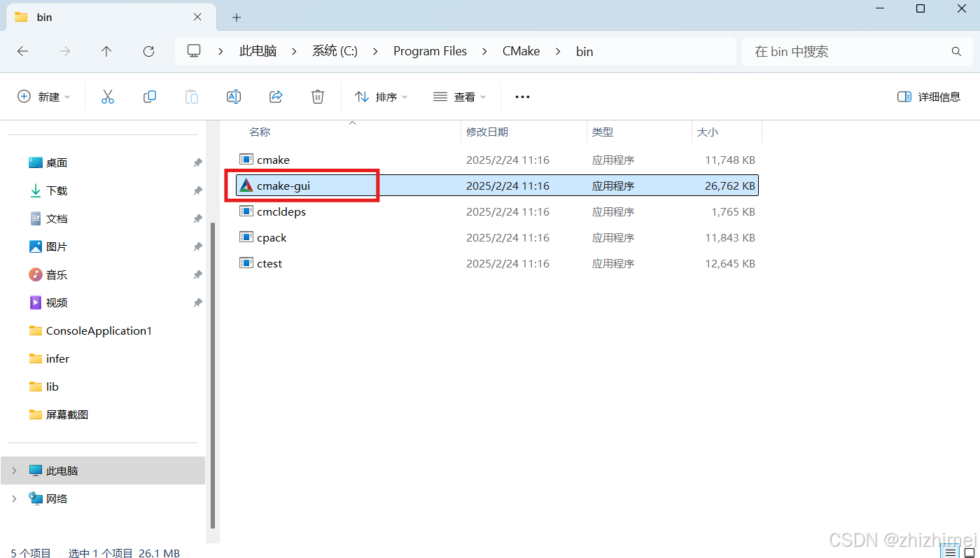Unpin 下载 using its pin icon
980x558 pixels.
[x=197, y=190]
